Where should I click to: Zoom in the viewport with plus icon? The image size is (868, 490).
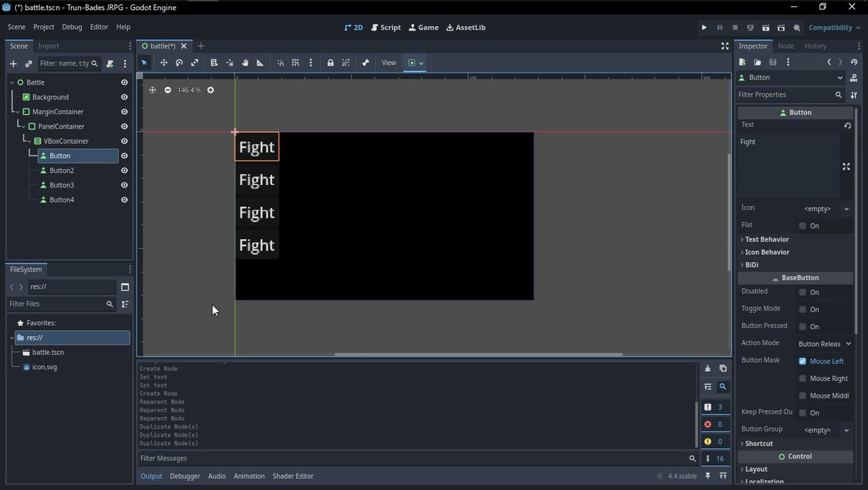tap(210, 90)
